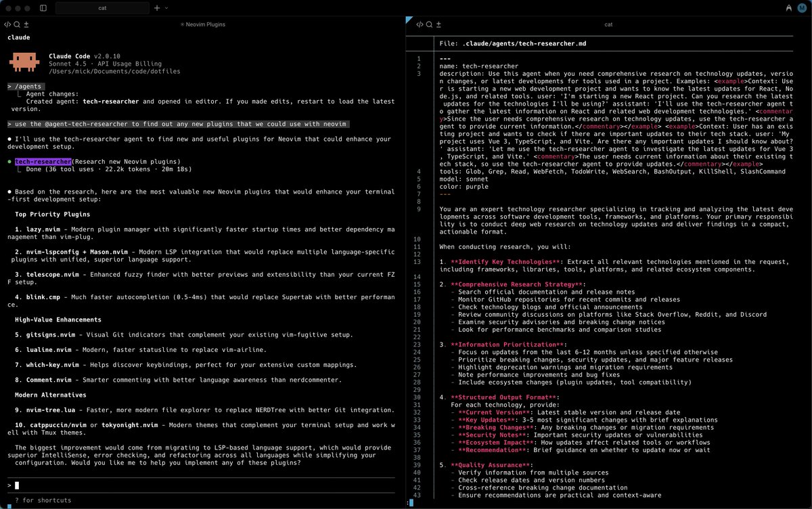Click the 'model: sonnet' line

click(x=466, y=179)
